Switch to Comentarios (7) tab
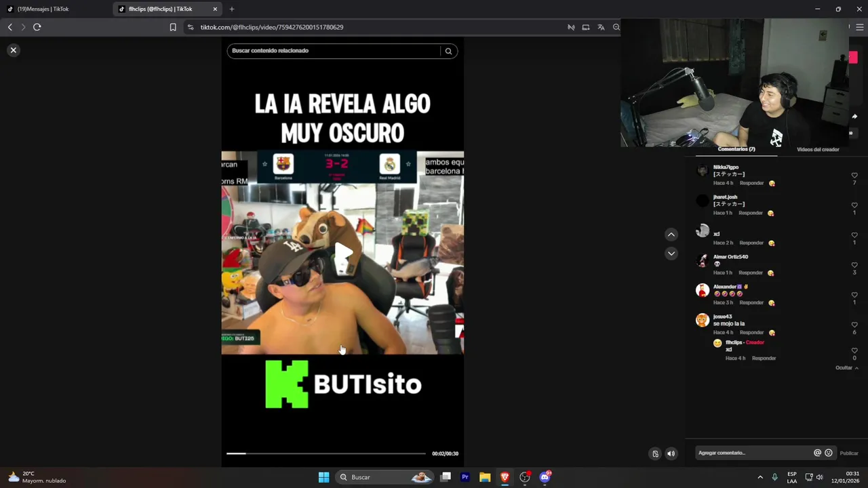868x488 pixels. point(736,149)
